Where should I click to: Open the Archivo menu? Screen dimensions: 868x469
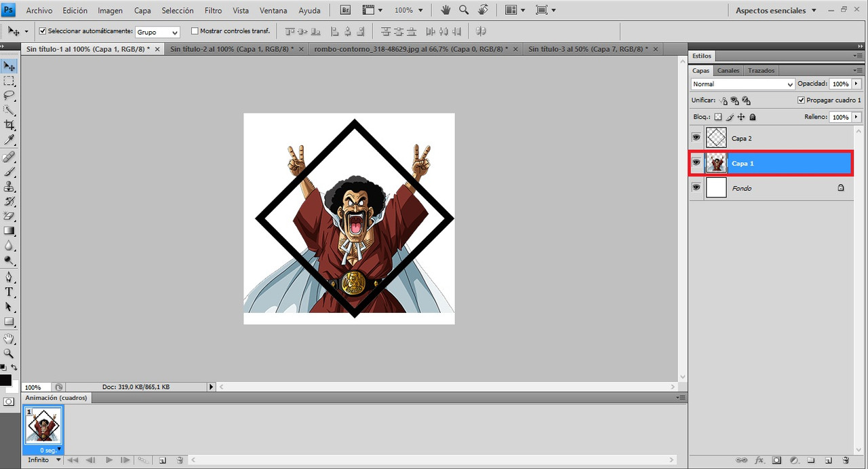[39, 10]
